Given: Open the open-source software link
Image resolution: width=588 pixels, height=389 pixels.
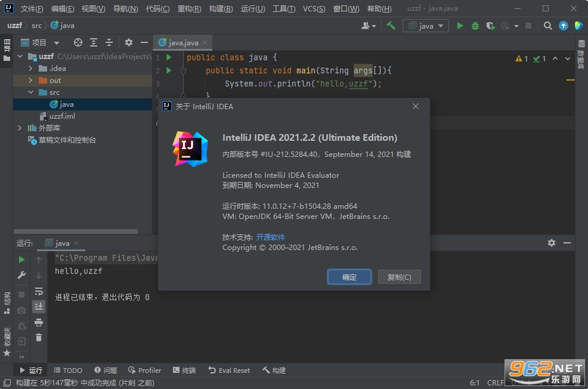Looking at the screenshot, I should [270, 237].
